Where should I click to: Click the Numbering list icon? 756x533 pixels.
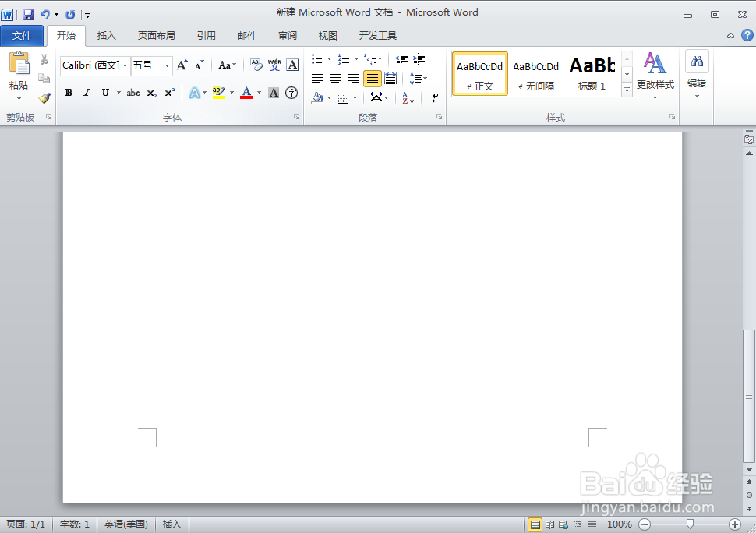[x=343, y=58]
